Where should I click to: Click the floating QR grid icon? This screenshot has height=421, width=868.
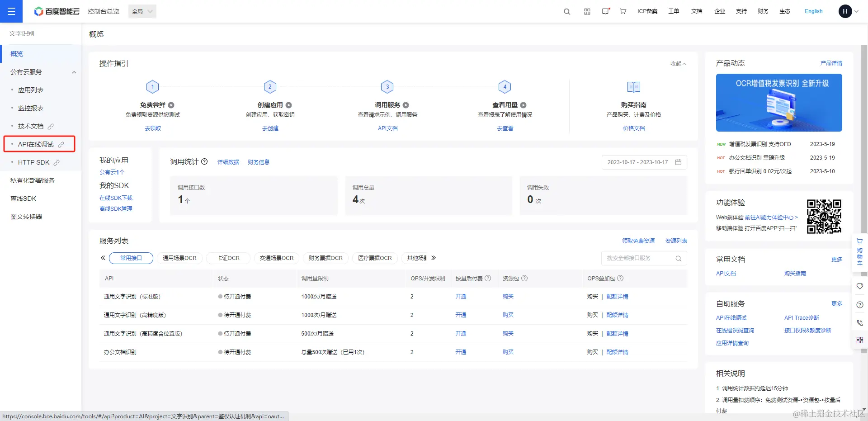tap(860, 340)
